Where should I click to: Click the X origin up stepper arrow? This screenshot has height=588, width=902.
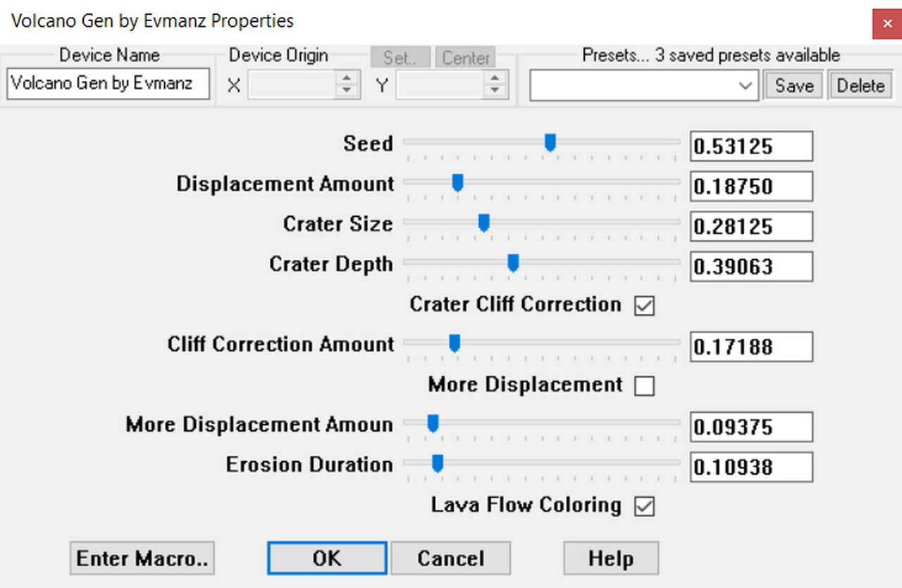346,80
